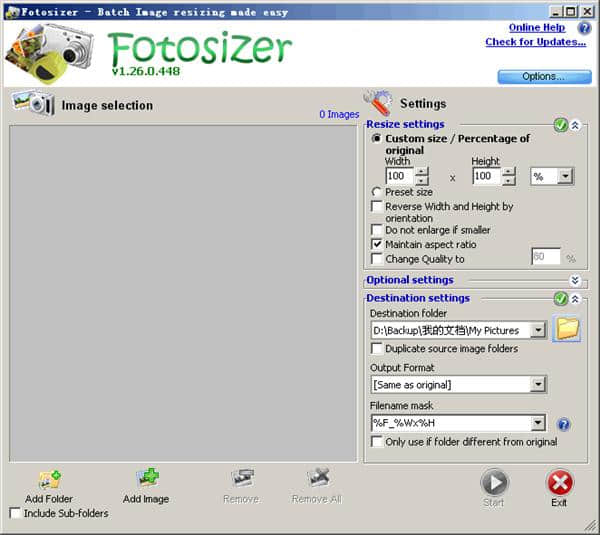Decrease the Height value

pyautogui.click(x=509, y=180)
